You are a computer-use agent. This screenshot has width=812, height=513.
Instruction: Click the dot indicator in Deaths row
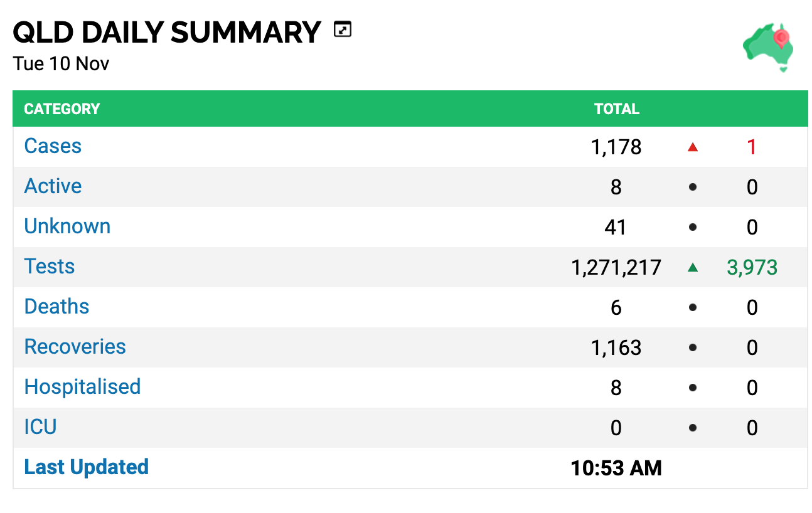point(692,308)
